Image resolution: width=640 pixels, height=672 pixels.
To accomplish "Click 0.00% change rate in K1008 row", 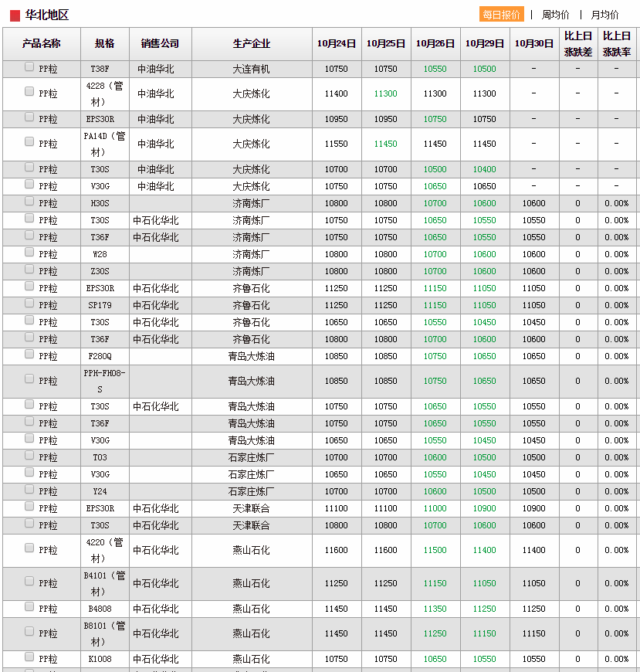I will pyautogui.click(x=617, y=659).
